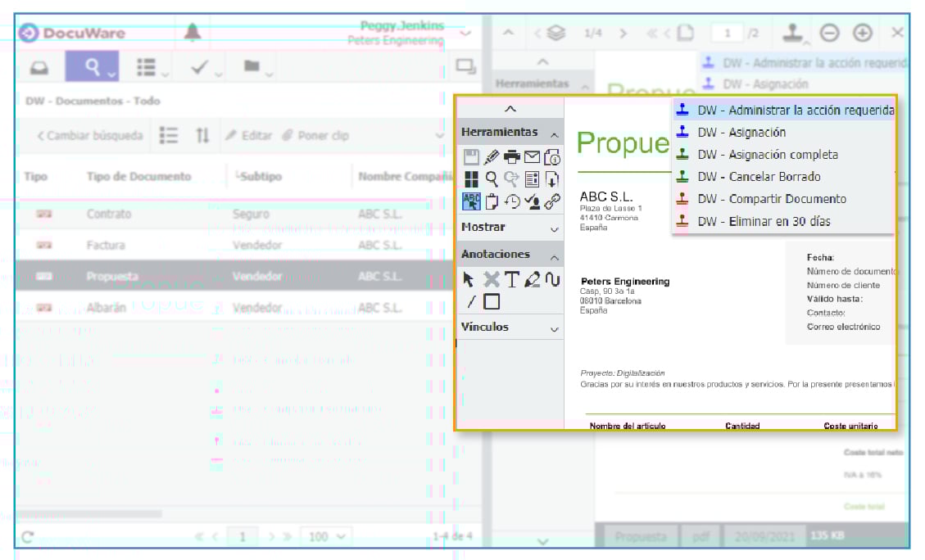
Task: Click the email envelope icon in Herramientas
Action: click(x=533, y=157)
